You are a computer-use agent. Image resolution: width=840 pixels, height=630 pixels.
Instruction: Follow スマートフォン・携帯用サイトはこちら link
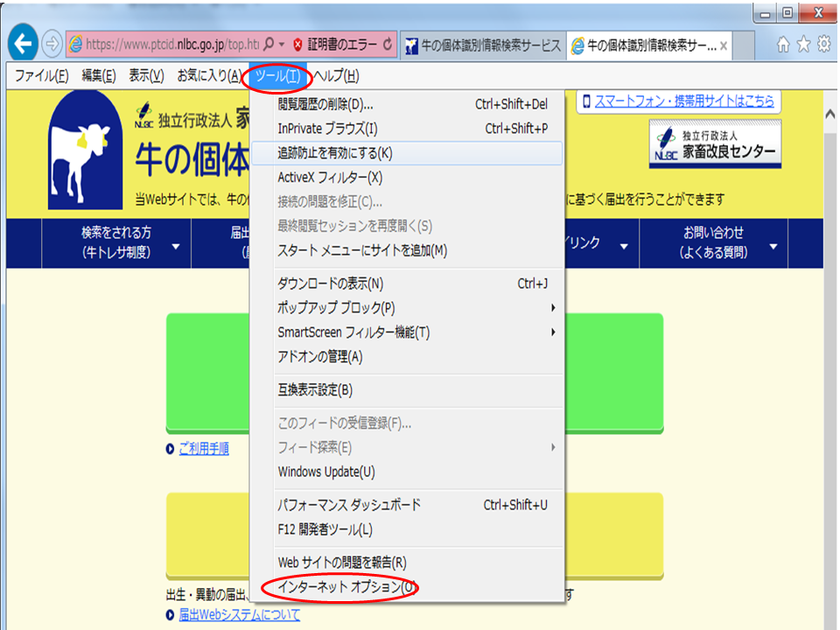(x=684, y=101)
